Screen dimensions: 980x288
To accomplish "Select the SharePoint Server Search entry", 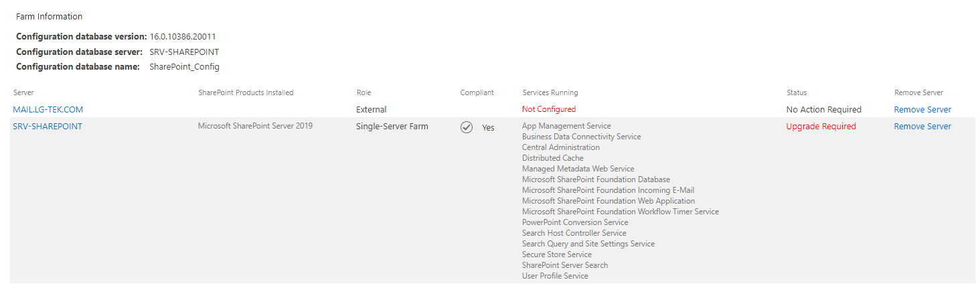I will (565, 265).
